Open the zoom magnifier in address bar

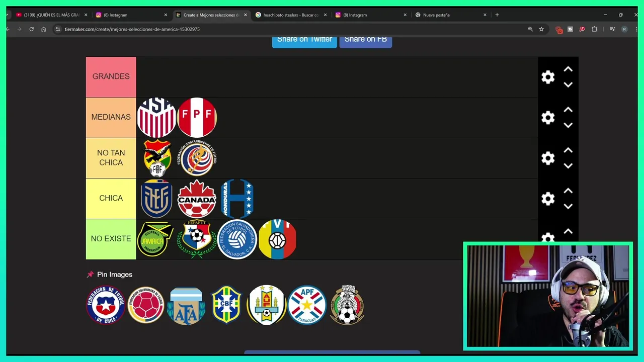(530, 29)
